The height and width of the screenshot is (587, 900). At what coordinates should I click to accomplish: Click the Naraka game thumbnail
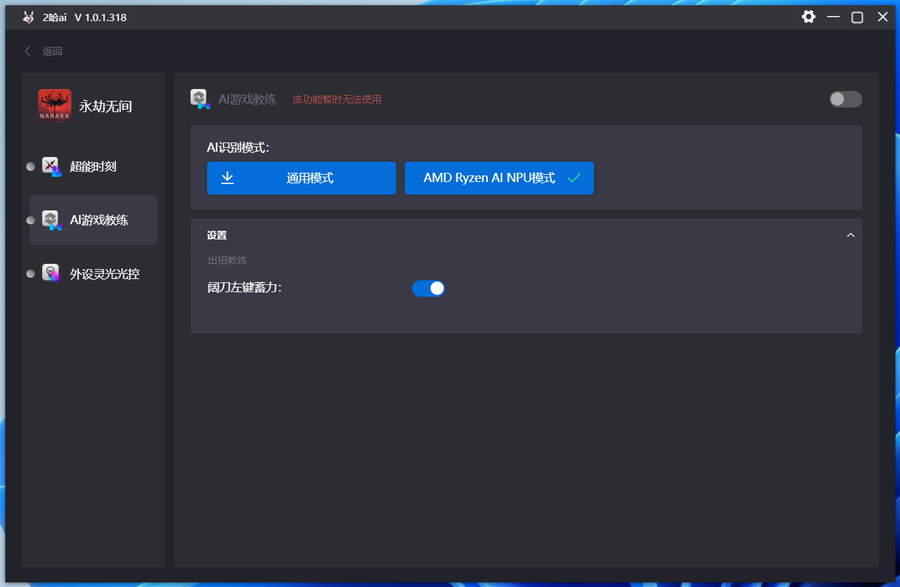click(x=55, y=105)
